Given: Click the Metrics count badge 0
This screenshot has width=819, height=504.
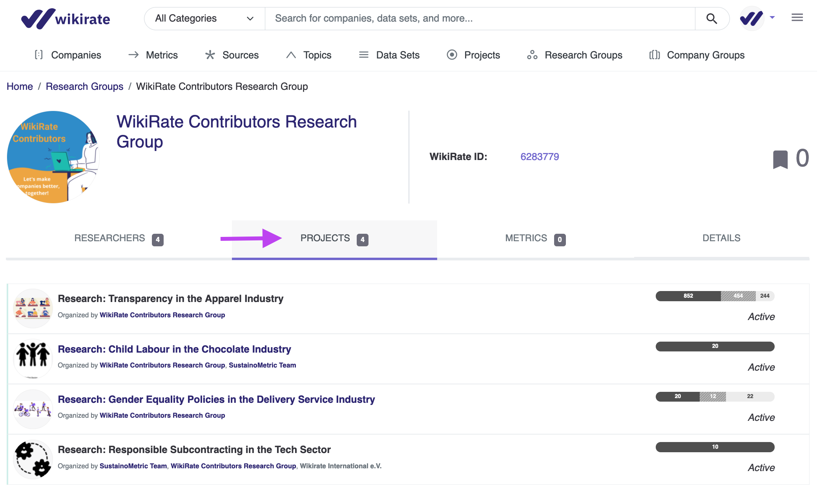Looking at the screenshot, I should click(560, 240).
